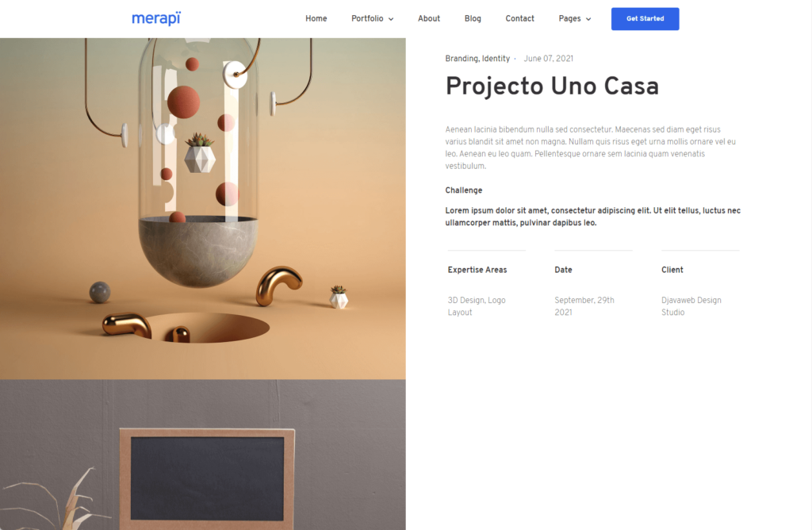Screen dimensions: 812x530
Task: Click the merapi logo
Action: pos(156,19)
